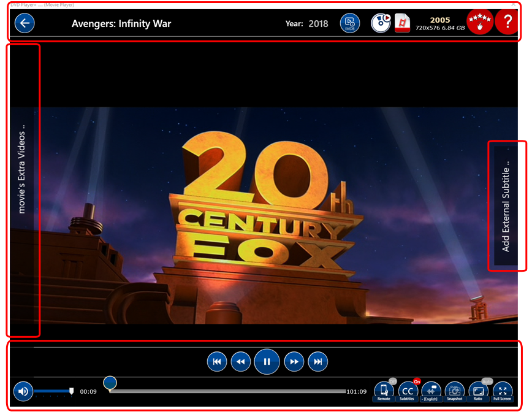Click the disc media icon

click(381, 23)
